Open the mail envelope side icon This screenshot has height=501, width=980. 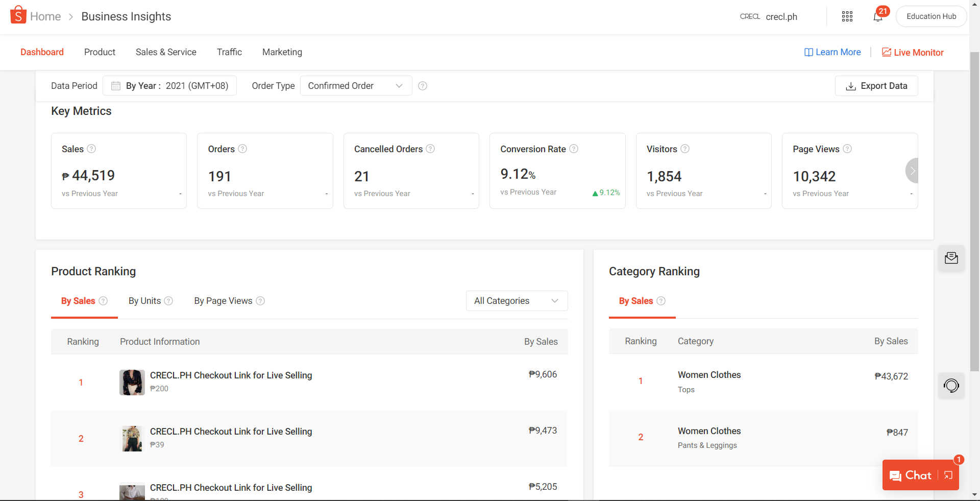point(951,258)
